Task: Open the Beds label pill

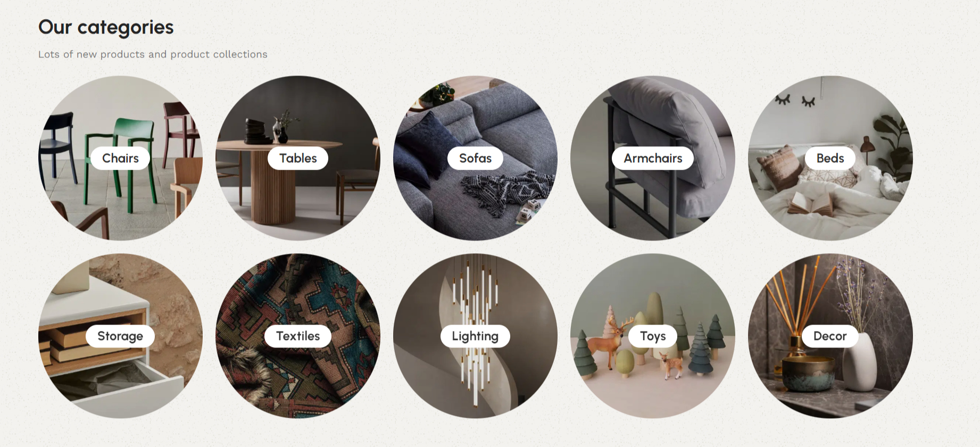Action: pos(830,158)
